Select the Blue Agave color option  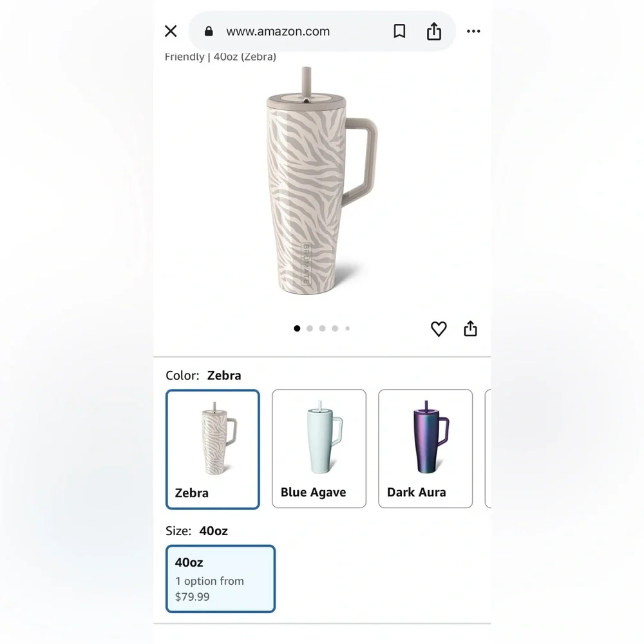319,449
